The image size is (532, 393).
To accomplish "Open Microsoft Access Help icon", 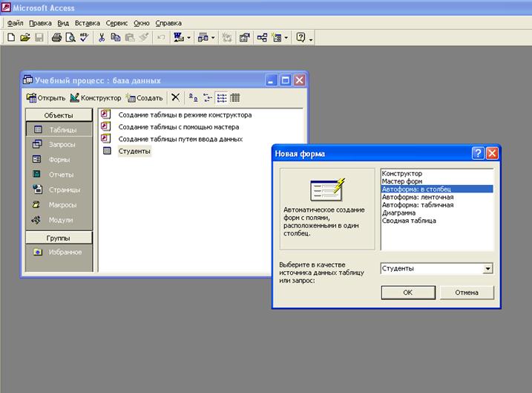I will 301,37.
